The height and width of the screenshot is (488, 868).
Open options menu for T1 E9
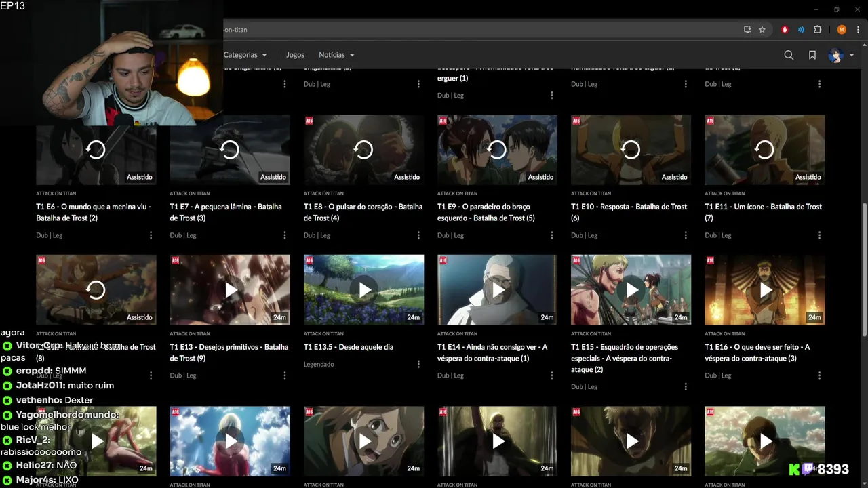(x=552, y=235)
